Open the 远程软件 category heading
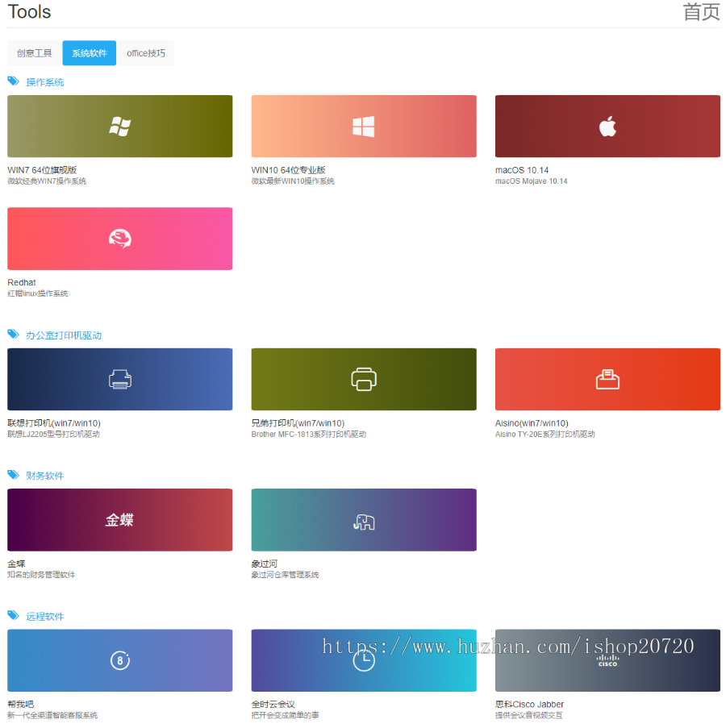726x728 pixels. (45, 617)
